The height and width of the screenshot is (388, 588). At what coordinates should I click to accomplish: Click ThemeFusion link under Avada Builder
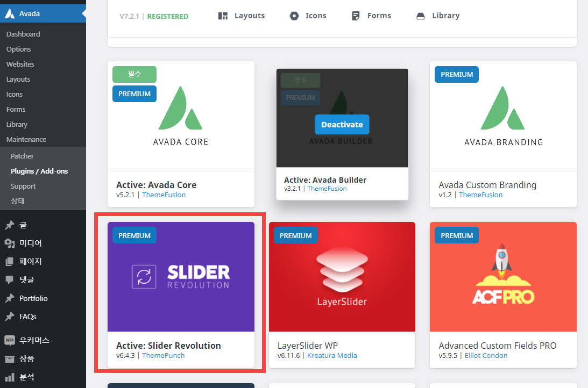(327, 189)
